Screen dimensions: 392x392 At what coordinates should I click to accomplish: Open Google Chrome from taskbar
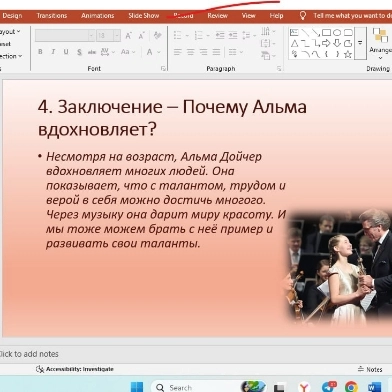pos(351,387)
